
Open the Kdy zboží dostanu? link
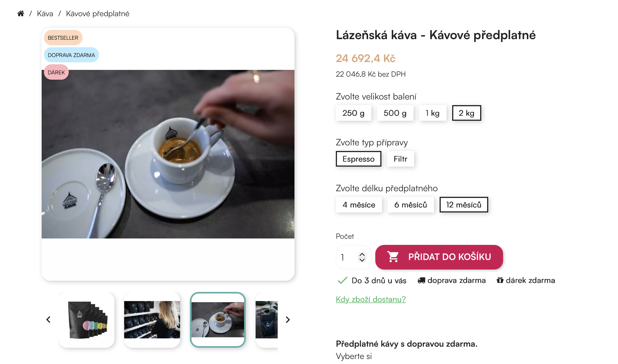(371, 299)
